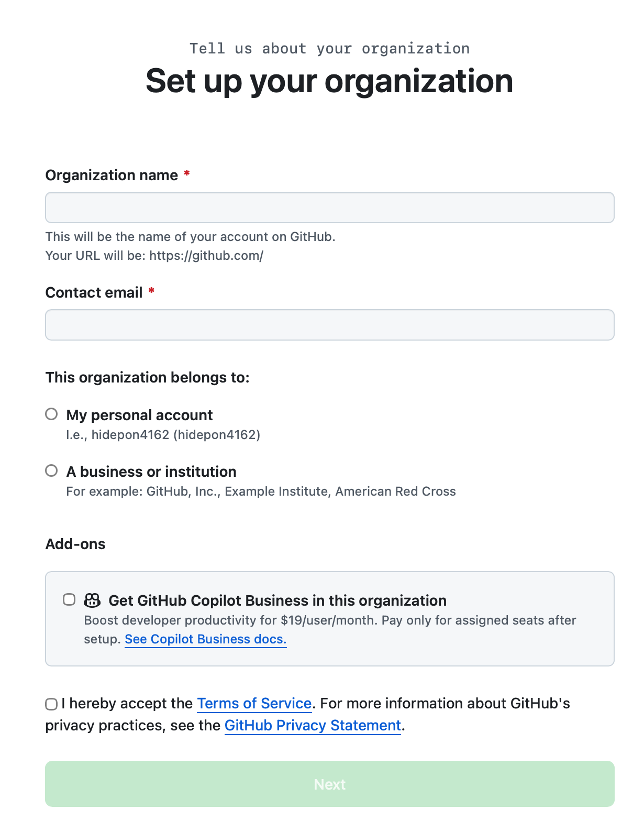Choose the "A business or institution" radio button

[51, 471]
